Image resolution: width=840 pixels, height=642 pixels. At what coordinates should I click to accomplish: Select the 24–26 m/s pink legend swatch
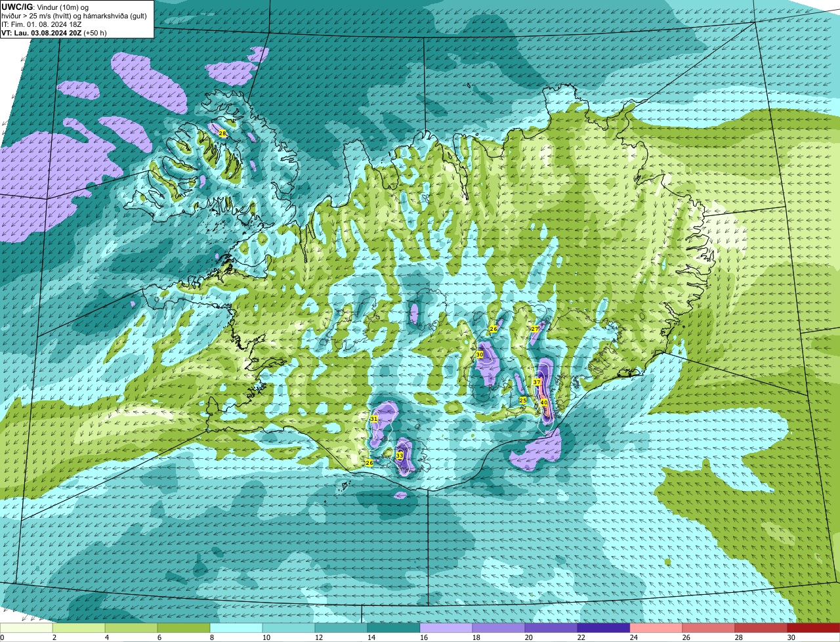click(x=656, y=628)
